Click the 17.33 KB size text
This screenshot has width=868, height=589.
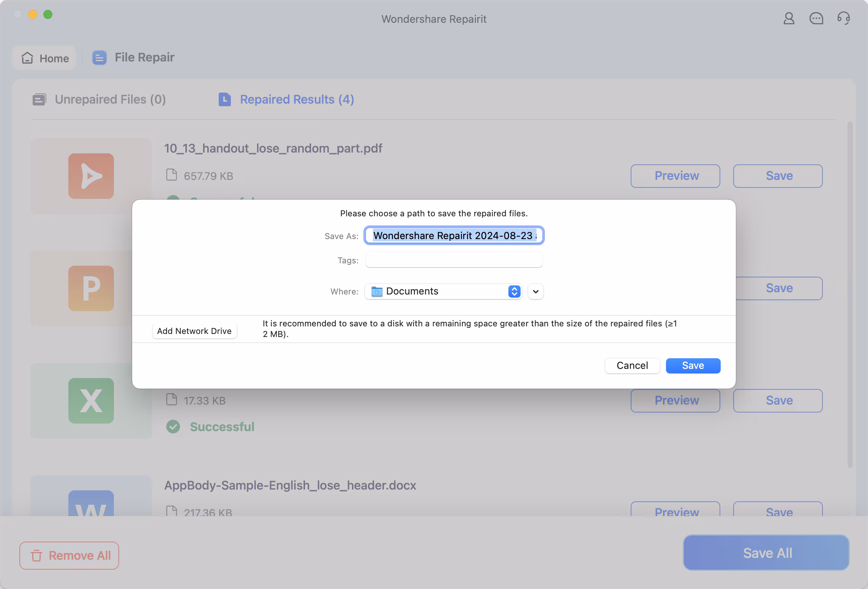pyautogui.click(x=205, y=401)
